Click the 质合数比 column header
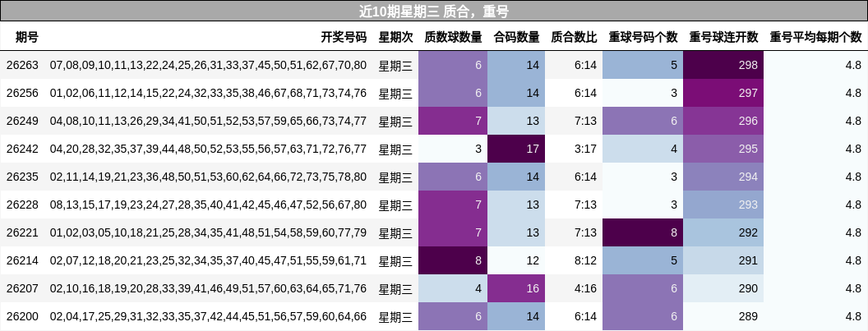The image size is (868, 331). (x=574, y=37)
